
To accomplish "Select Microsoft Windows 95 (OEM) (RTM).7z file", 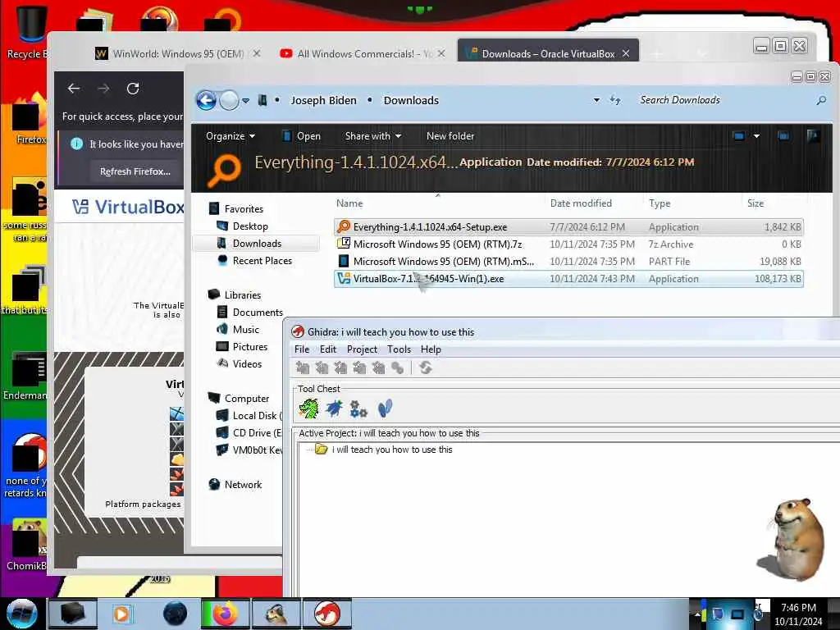I will (568, 244).
